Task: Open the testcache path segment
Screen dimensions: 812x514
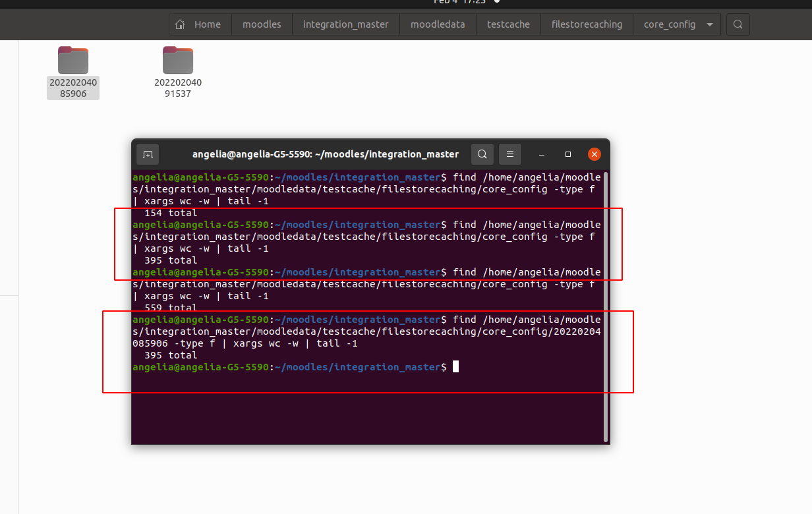Action: [508, 24]
